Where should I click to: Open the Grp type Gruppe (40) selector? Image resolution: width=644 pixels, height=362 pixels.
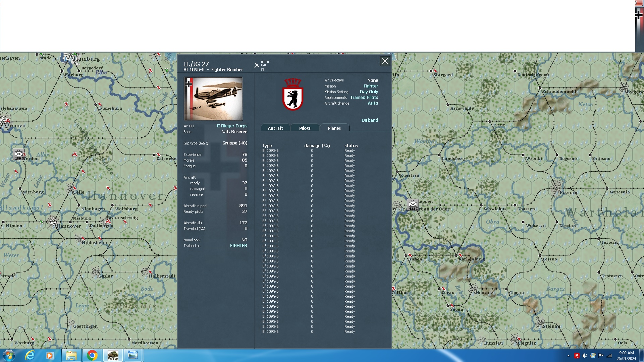point(235,143)
